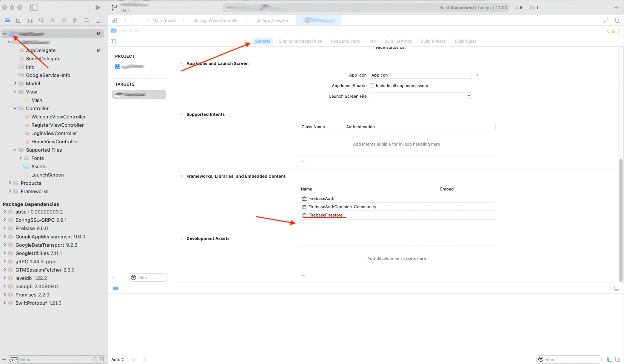Click the targets Filter field
Viewport: 624px width, 364px height.
point(148,278)
